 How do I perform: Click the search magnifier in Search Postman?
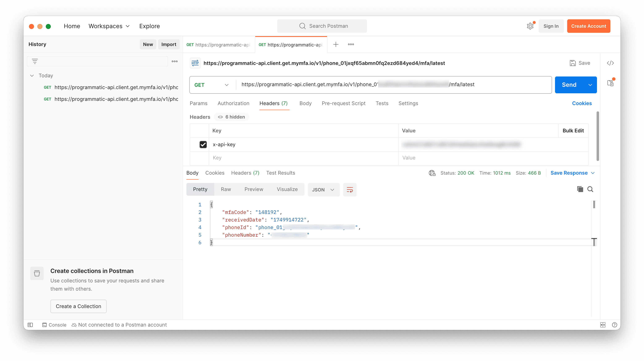pyautogui.click(x=302, y=26)
